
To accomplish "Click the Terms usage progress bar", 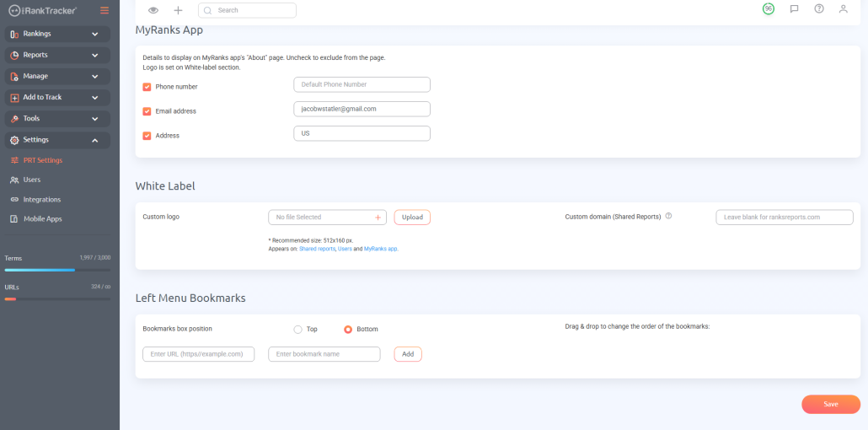I will pyautogui.click(x=57, y=271).
